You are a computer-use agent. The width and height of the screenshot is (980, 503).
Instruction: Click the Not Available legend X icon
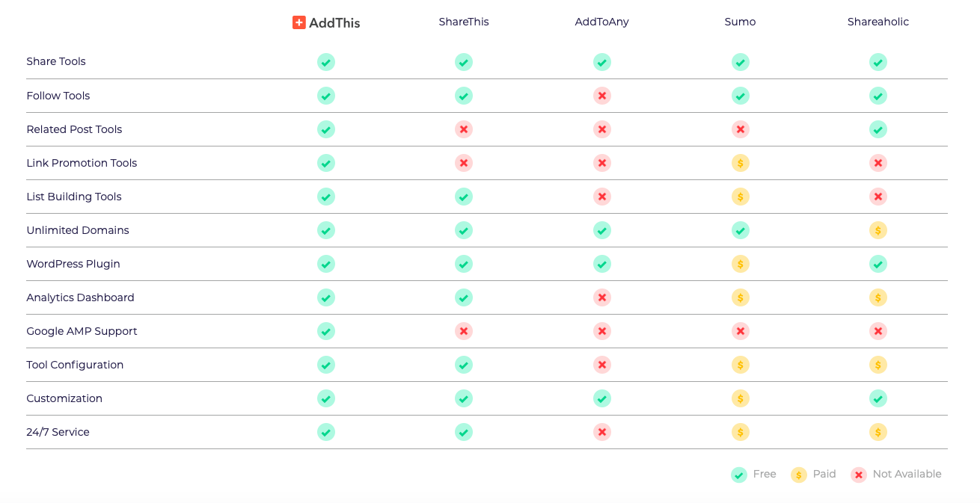[x=859, y=475]
